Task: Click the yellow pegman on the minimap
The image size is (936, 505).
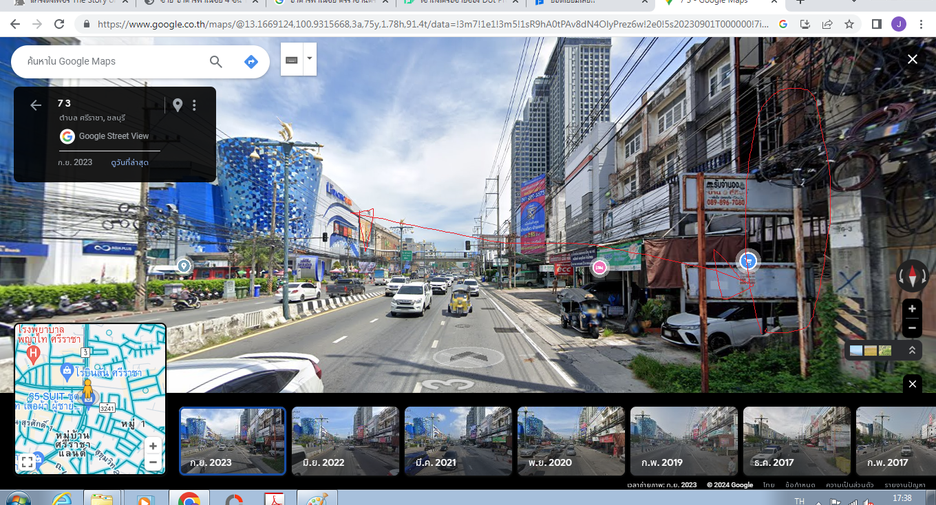Action: (x=88, y=389)
